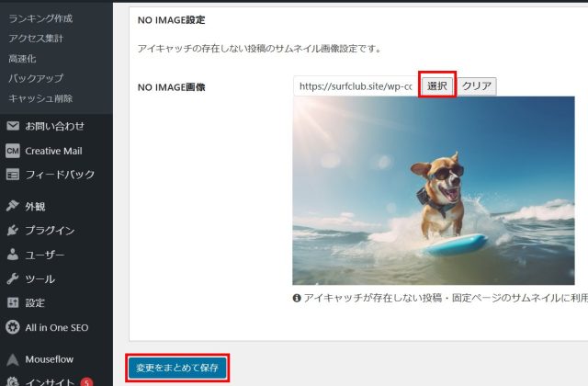Open ユーザー menu label
The image size is (588, 386).
(45, 255)
